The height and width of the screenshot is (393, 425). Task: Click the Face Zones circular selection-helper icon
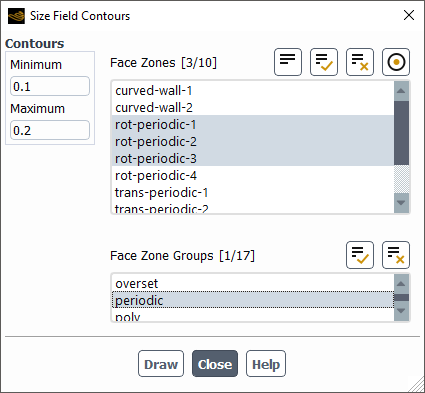tap(396, 62)
